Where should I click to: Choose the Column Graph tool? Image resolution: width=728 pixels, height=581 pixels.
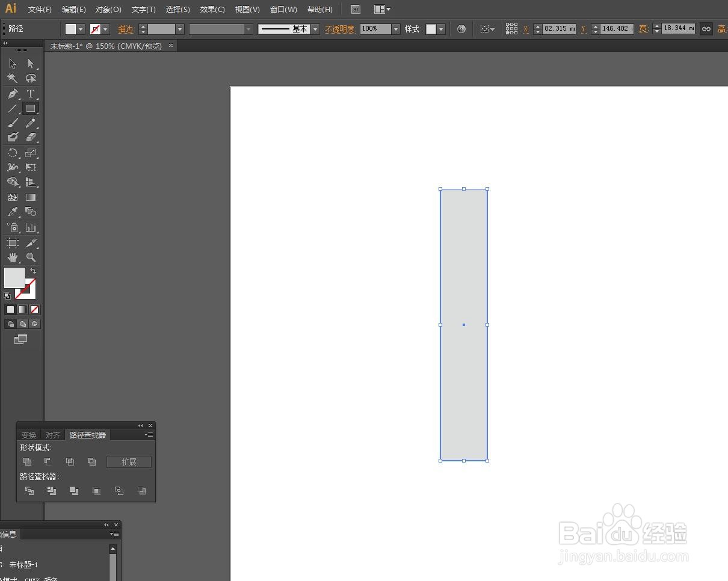(x=31, y=227)
